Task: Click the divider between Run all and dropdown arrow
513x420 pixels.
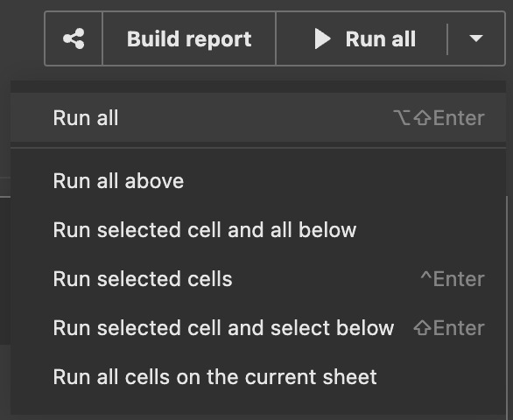Action: (447, 38)
